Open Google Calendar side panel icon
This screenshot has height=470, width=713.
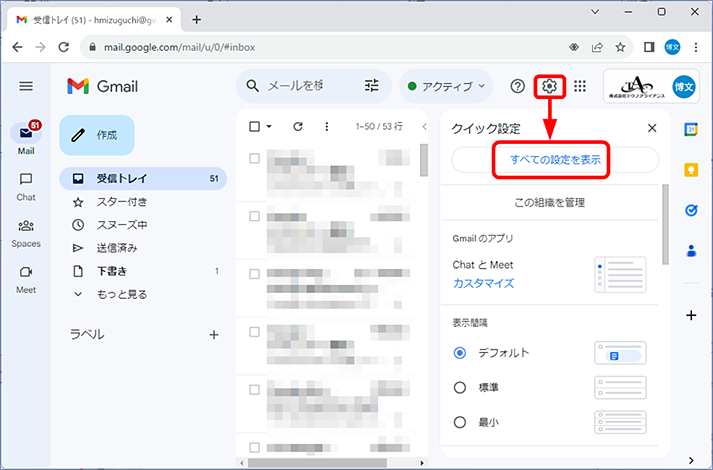click(691, 129)
